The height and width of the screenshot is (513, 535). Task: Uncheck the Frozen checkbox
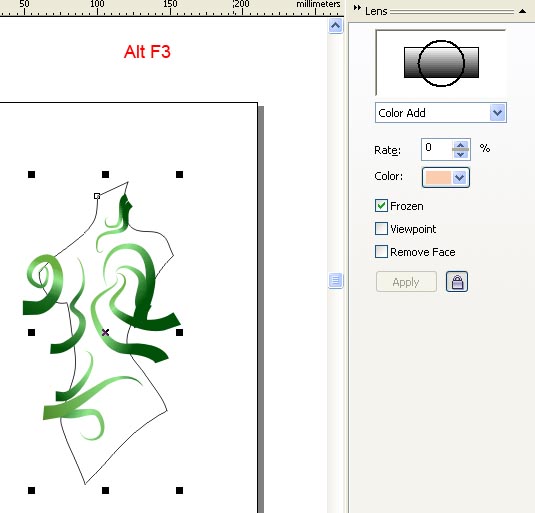381,206
